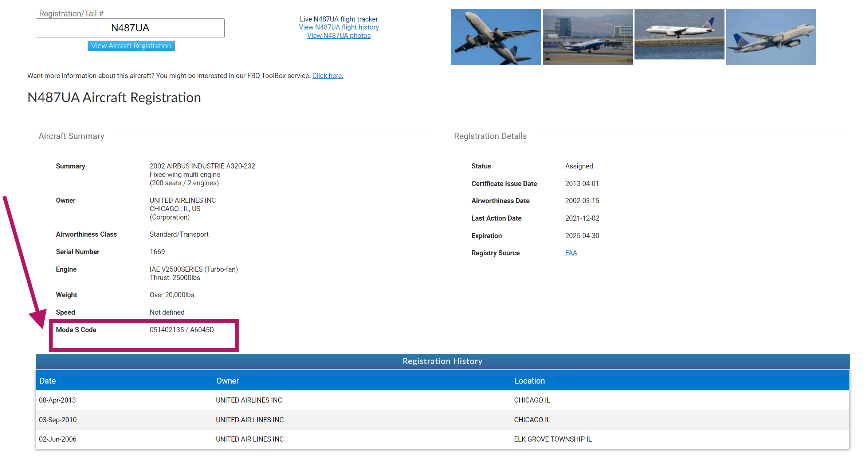This screenshot has height=466, width=868.
Task: Click the N487UA Aircraft Registration heading
Action: pos(114,98)
